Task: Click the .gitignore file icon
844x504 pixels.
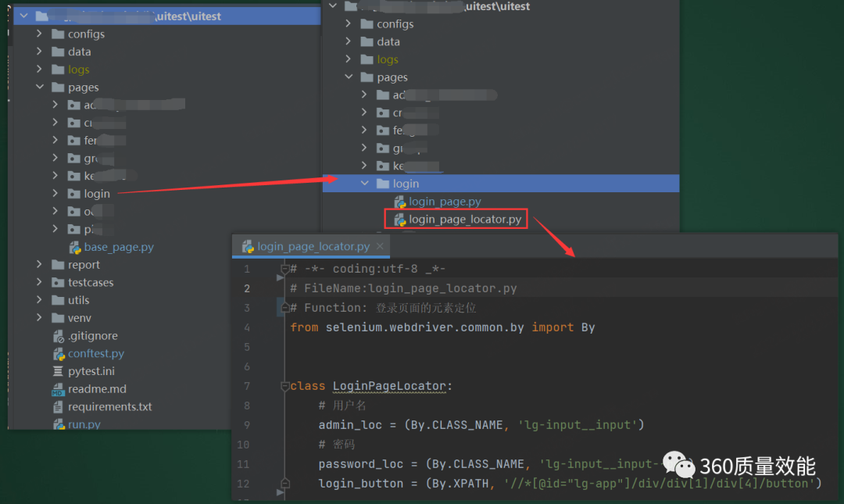Action: (58, 336)
